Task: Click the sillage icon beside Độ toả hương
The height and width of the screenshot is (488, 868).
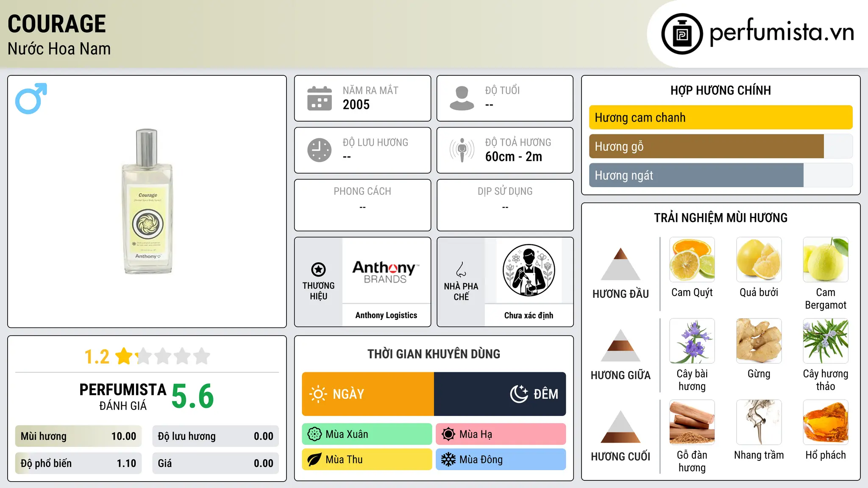Action: pyautogui.click(x=462, y=150)
